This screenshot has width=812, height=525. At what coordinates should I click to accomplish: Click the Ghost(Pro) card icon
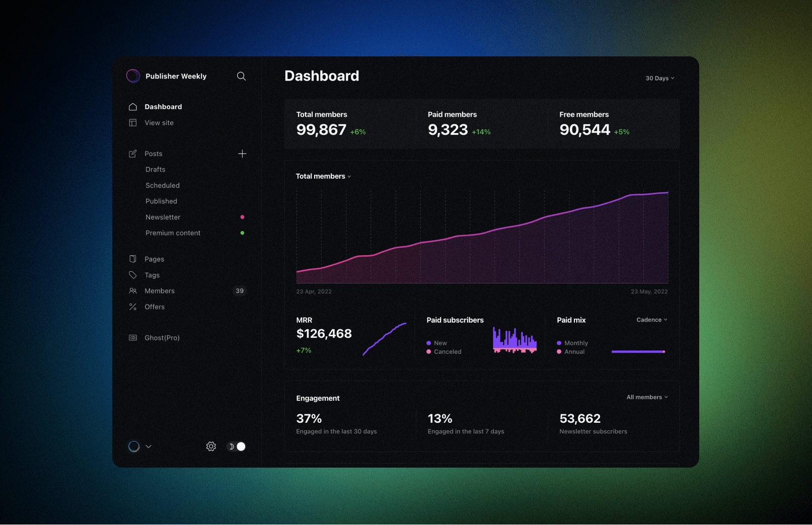coord(133,338)
